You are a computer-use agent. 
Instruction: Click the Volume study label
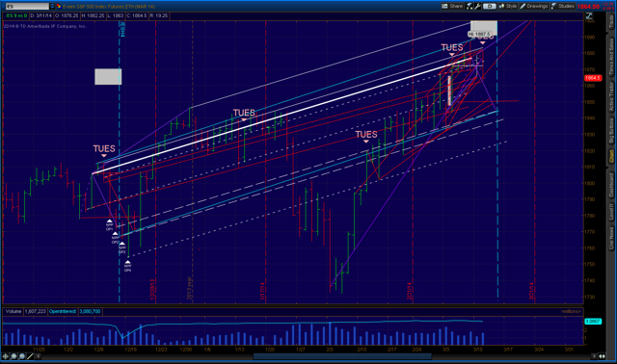13,311
